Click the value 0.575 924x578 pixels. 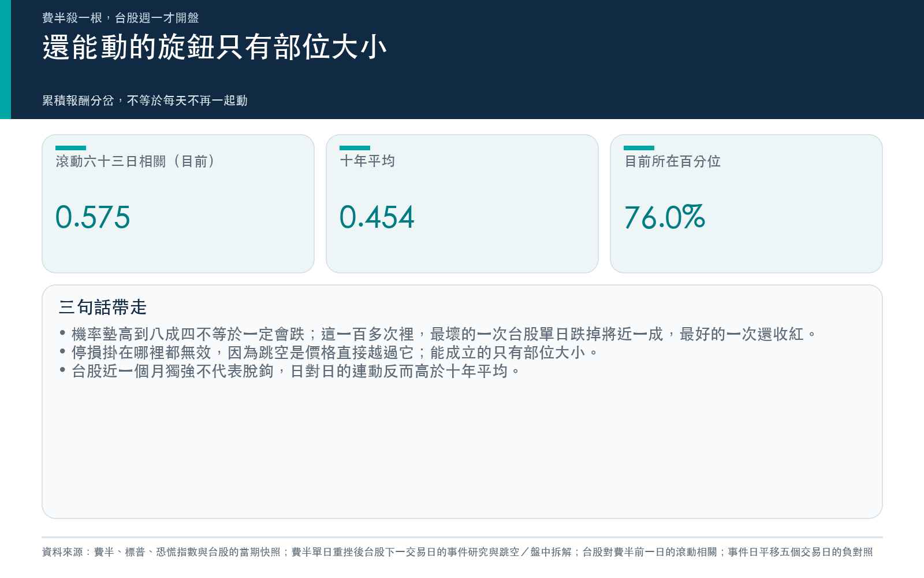[x=93, y=217]
